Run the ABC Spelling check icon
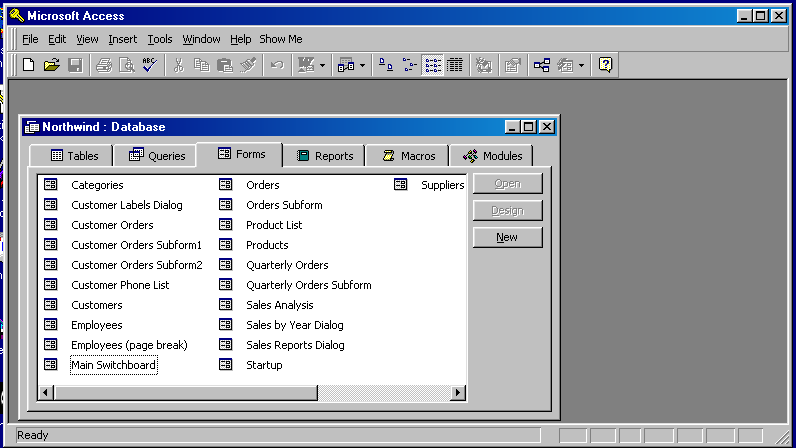The image size is (796, 448). 149,65
